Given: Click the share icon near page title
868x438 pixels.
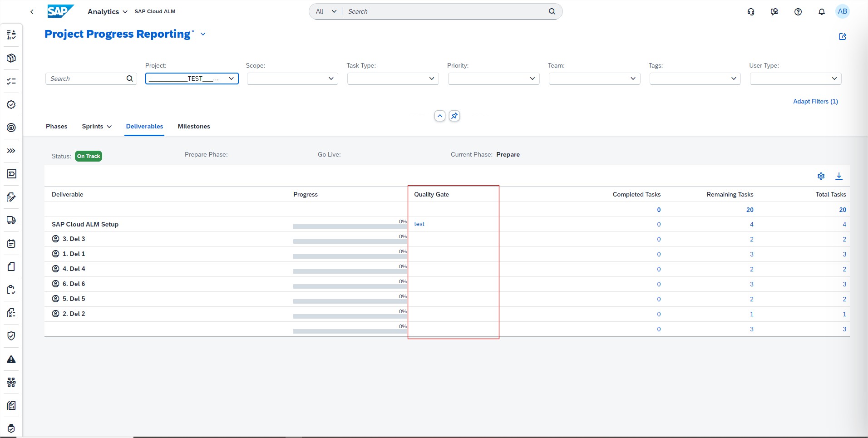Looking at the screenshot, I should [842, 37].
